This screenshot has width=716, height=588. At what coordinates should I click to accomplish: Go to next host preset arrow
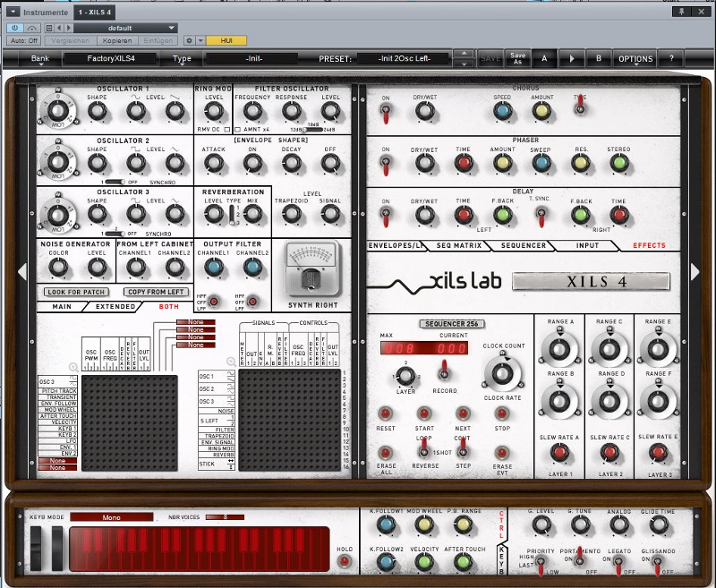[69, 28]
